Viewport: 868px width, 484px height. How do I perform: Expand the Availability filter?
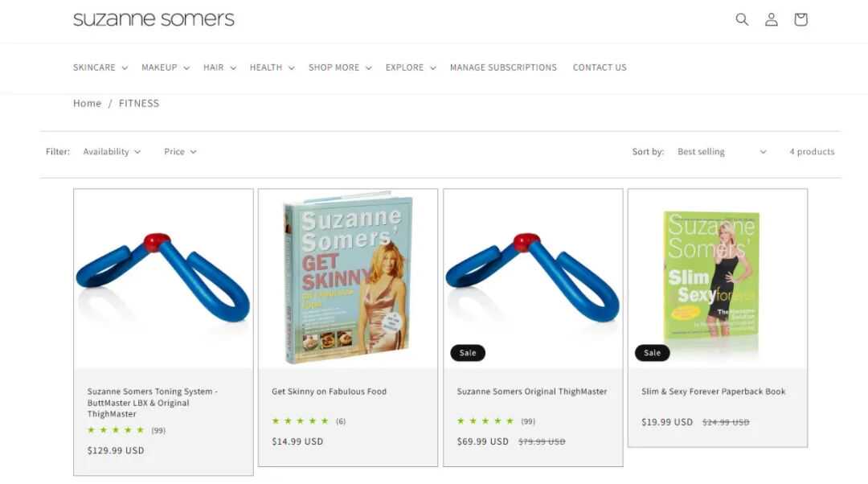[112, 152]
